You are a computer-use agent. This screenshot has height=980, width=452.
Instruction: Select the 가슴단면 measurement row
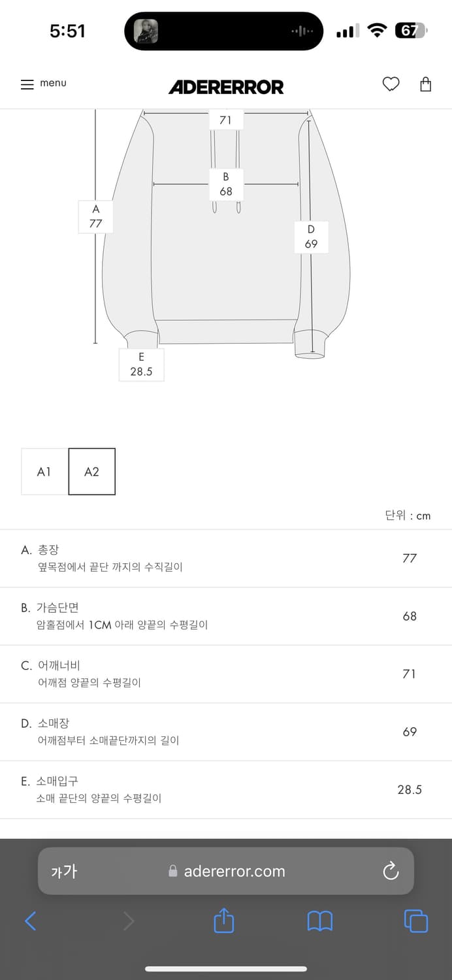tap(226, 615)
